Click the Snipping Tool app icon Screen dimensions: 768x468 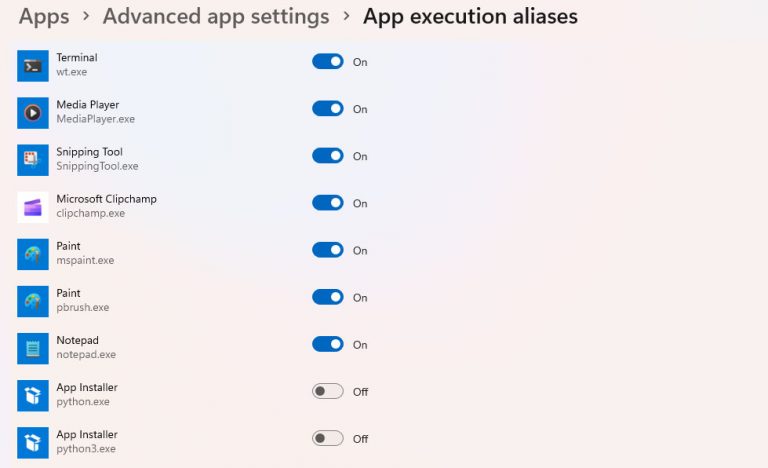click(x=33, y=160)
